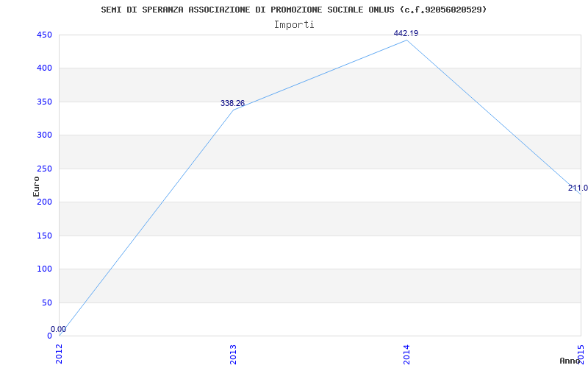Click the 2012 x-axis label
The image size is (588, 368).
coord(60,354)
